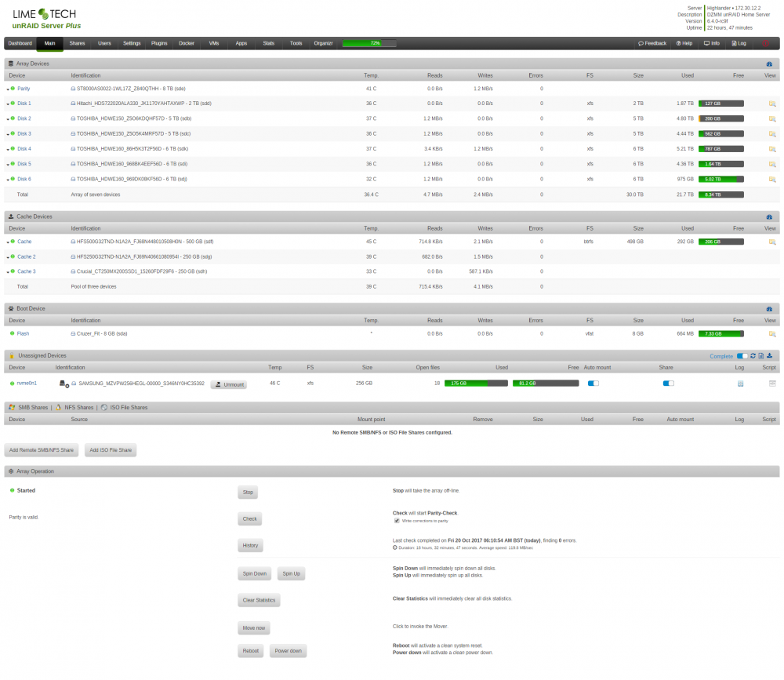This screenshot has width=784, height=680.
Task: Expand the Disk 1 device arrow
Action: (8, 104)
